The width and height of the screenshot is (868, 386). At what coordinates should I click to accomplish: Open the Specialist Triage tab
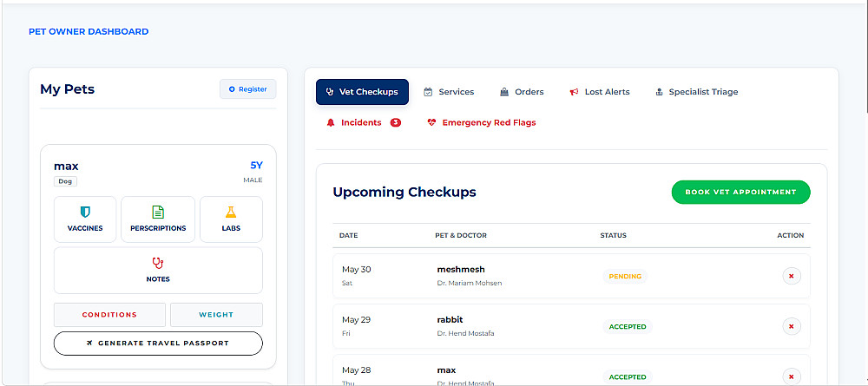click(x=696, y=92)
